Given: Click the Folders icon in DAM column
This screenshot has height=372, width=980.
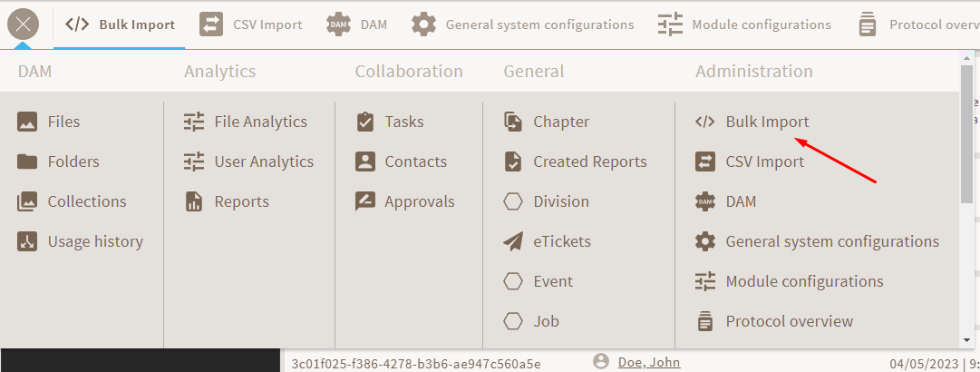Looking at the screenshot, I should click(x=27, y=162).
